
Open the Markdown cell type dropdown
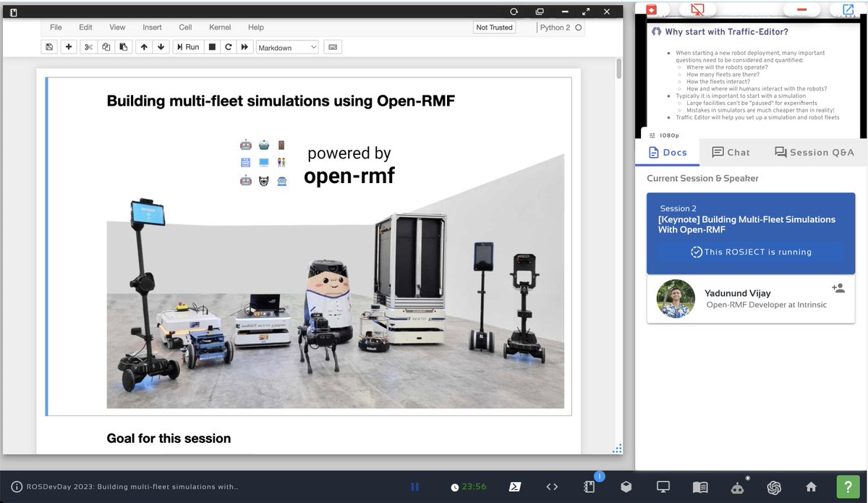pos(286,46)
